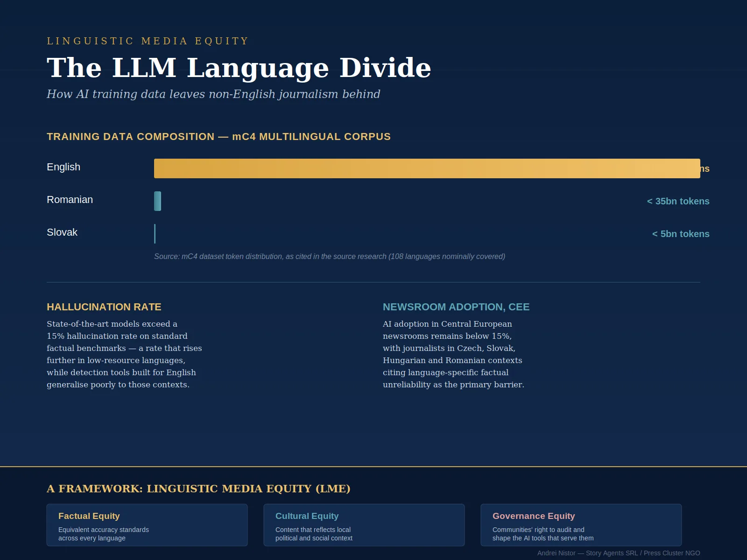Click the 'TRAINING DATA COMPOSITION' section heading
This screenshot has height=560, width=747.
pos(218,137)
